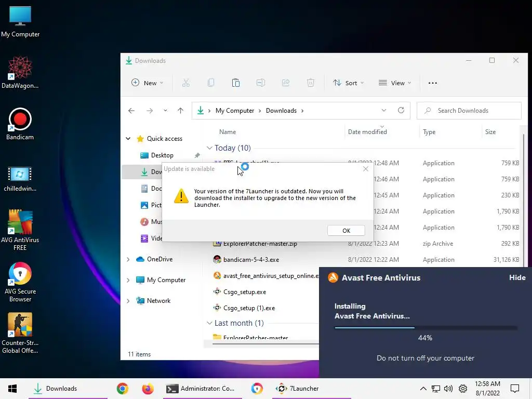Click the horizontal scrollbar in file list
The height and width of the screenshot is (399, 532).
(x=265, y=344)
